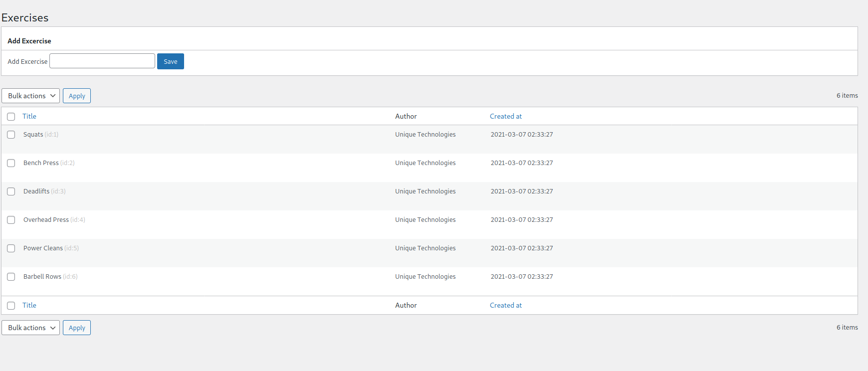Click the Bench Press row's creation date

tap(522, 163)
